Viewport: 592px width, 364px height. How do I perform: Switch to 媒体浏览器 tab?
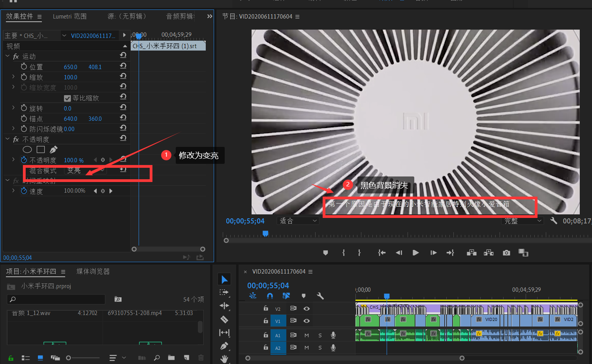click(x=93, y=271)
